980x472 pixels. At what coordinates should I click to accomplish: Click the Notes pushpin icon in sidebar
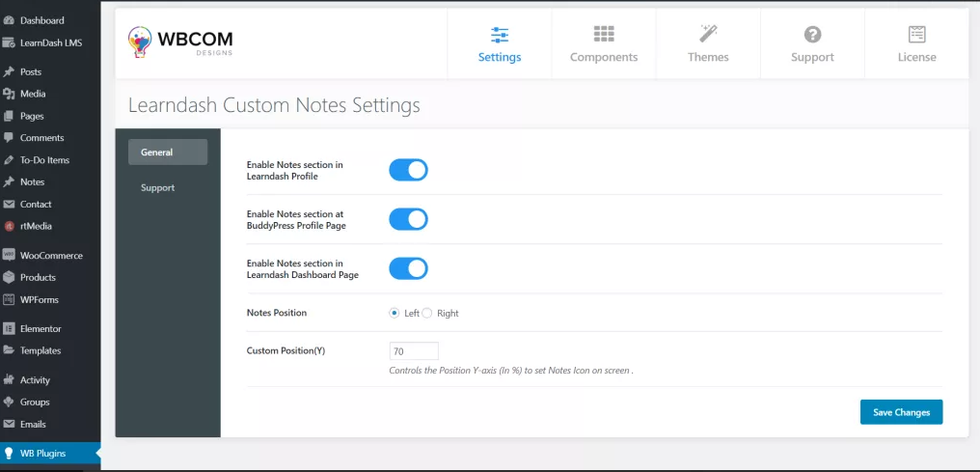[9, 181]
